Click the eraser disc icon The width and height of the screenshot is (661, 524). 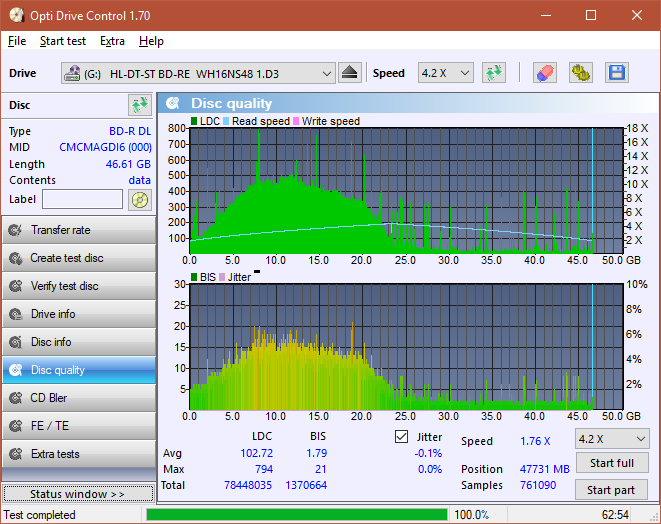click(545, 73)
